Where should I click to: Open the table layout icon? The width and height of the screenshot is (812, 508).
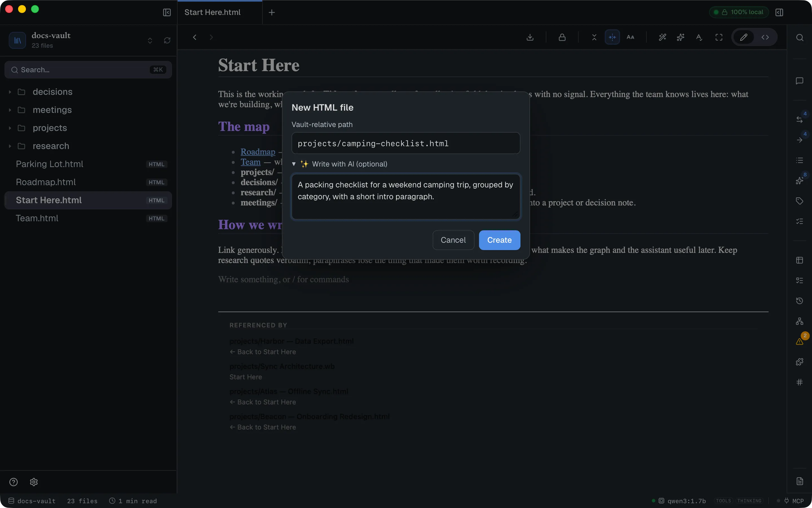click(x=800, y=260)
